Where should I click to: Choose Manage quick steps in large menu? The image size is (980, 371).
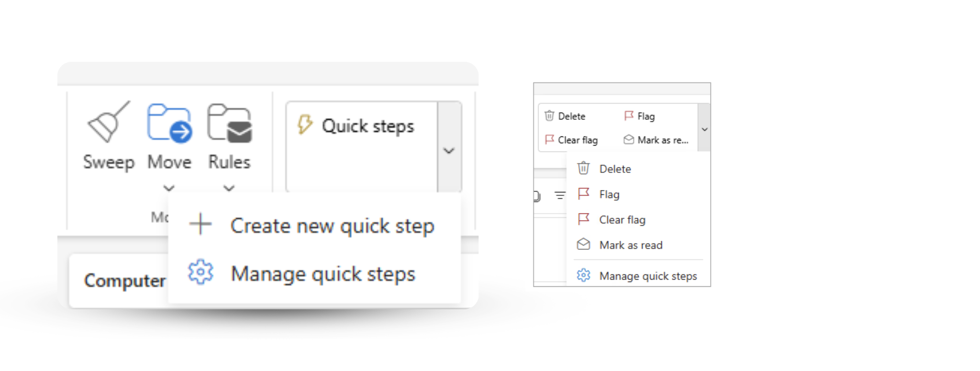(323, 274)
